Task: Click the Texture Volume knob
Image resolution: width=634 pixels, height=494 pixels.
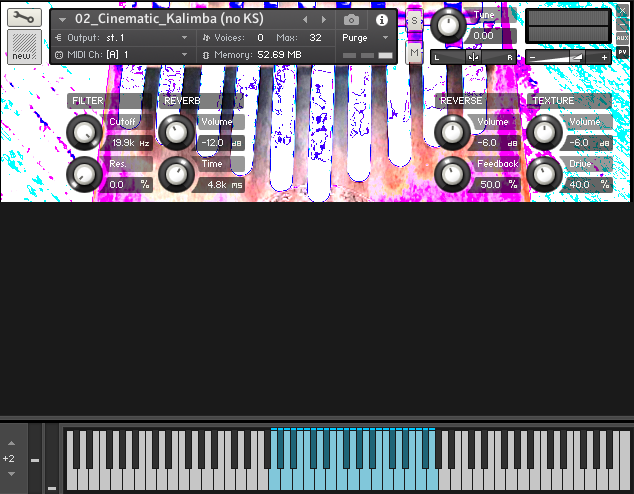Action: tap(544, 132)
